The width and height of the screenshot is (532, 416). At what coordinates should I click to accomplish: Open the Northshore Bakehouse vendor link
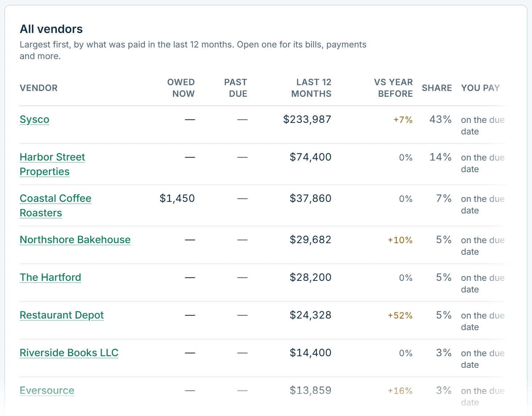pyautogui.click(x=75, y=240)
